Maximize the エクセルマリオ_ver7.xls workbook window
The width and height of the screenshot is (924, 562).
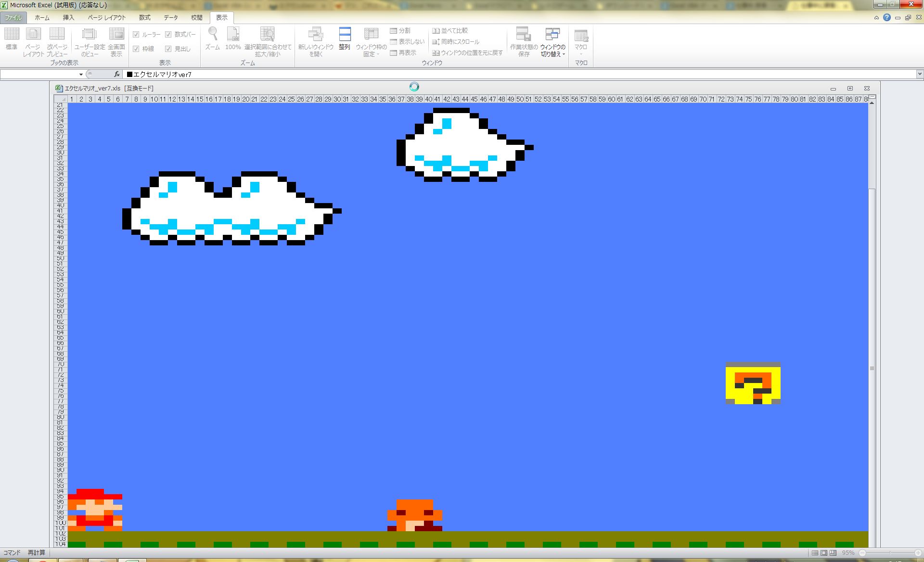[x=850, y=89]
